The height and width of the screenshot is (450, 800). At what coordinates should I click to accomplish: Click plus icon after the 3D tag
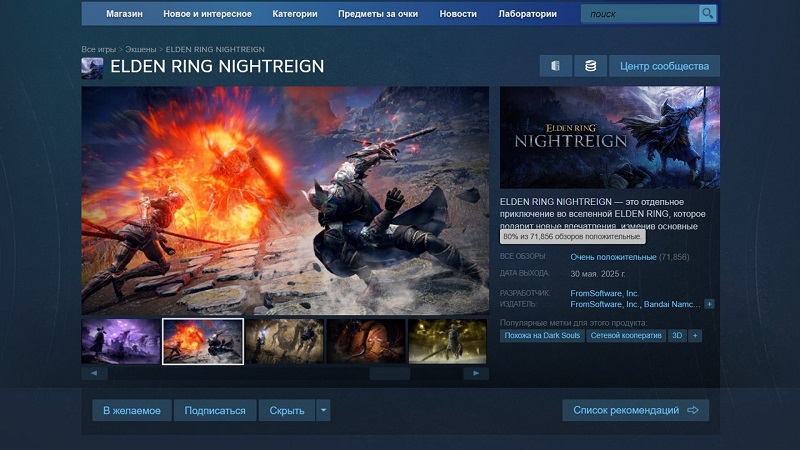coord(695,336)
